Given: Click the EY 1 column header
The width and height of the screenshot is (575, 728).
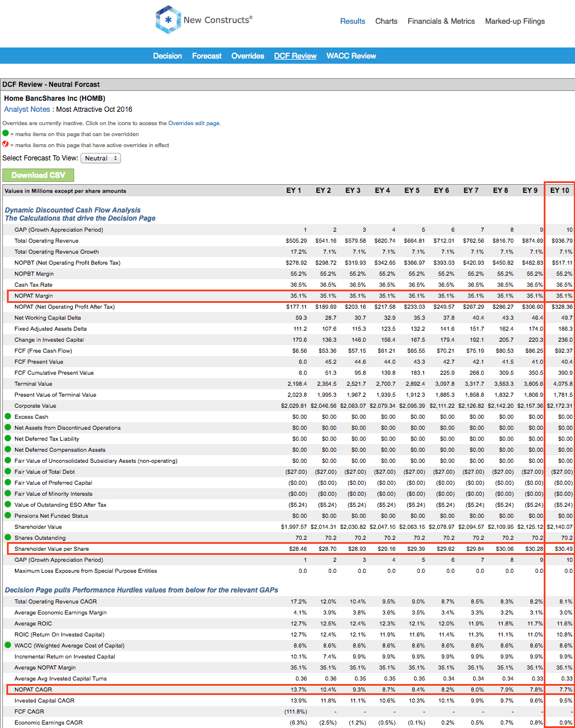Looking at the screenshot, I should tap(294, 191).
